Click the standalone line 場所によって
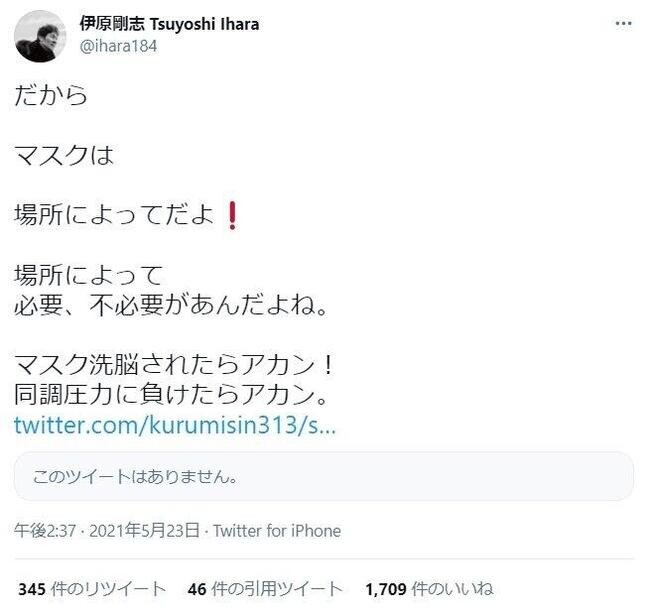 pos(89,275)
